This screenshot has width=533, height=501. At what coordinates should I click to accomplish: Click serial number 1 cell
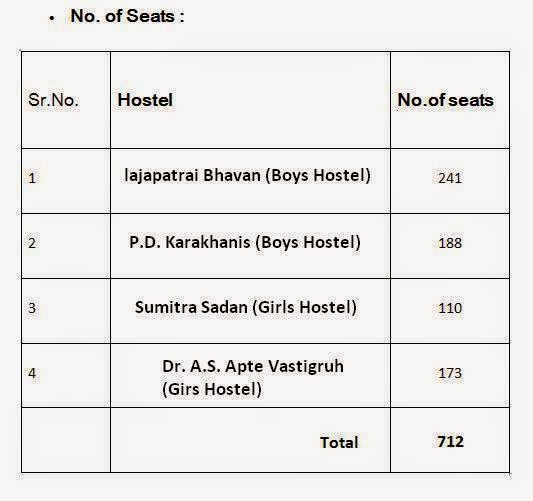[66, 181]
